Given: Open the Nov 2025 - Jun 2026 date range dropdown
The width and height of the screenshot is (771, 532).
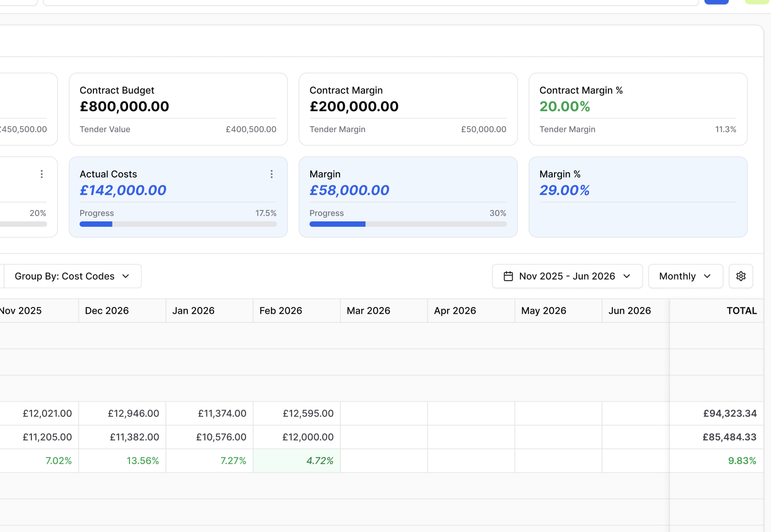Looking at the screenshot, I should pos(567,276).
